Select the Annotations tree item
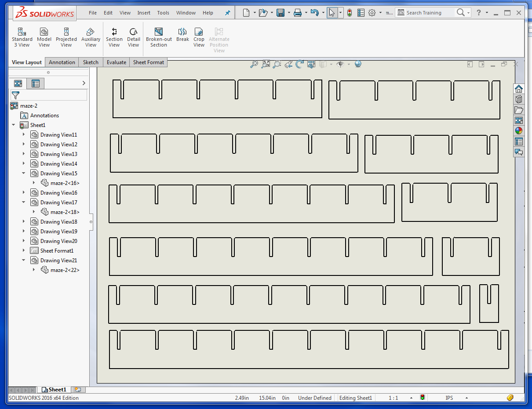The image size is (532, 409). (x=44, y=116)
